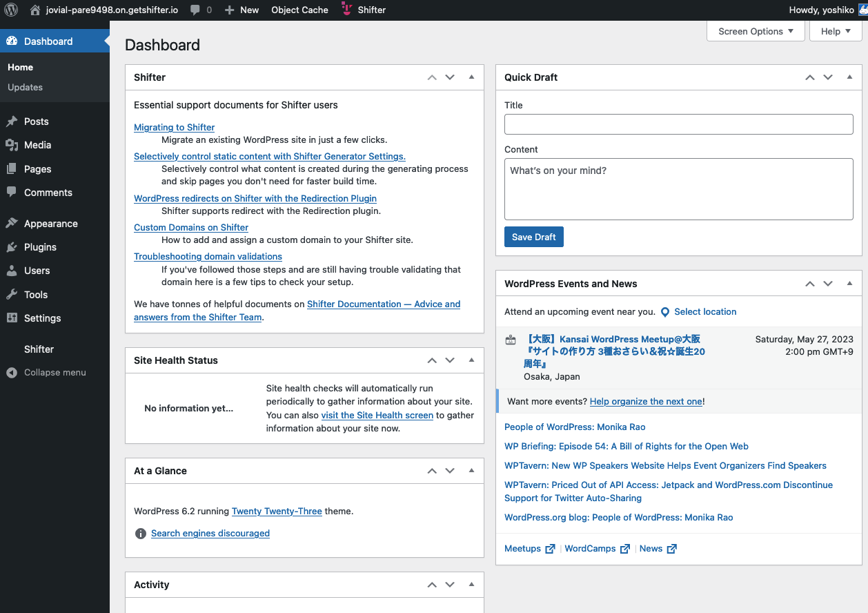Click the Users person icon

tap(12, 271)
